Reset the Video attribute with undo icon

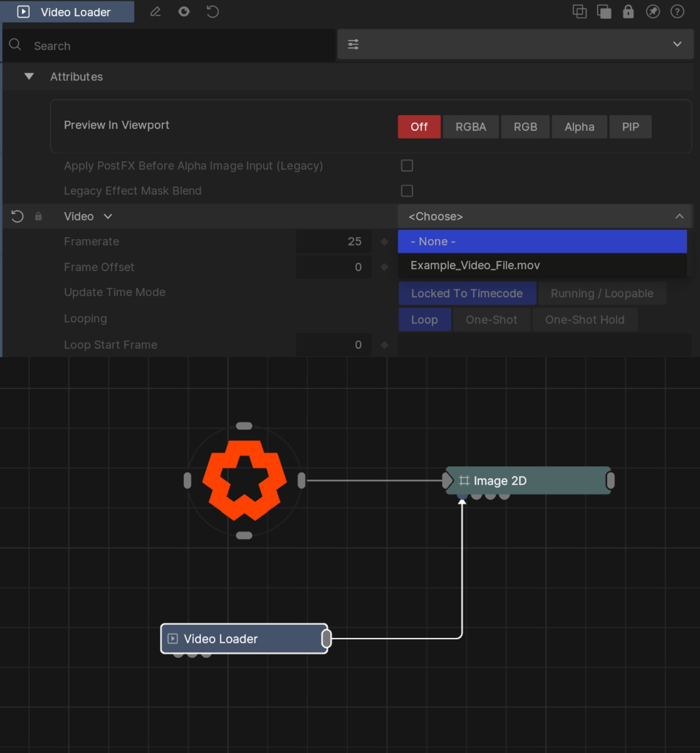tap(17, 217)
